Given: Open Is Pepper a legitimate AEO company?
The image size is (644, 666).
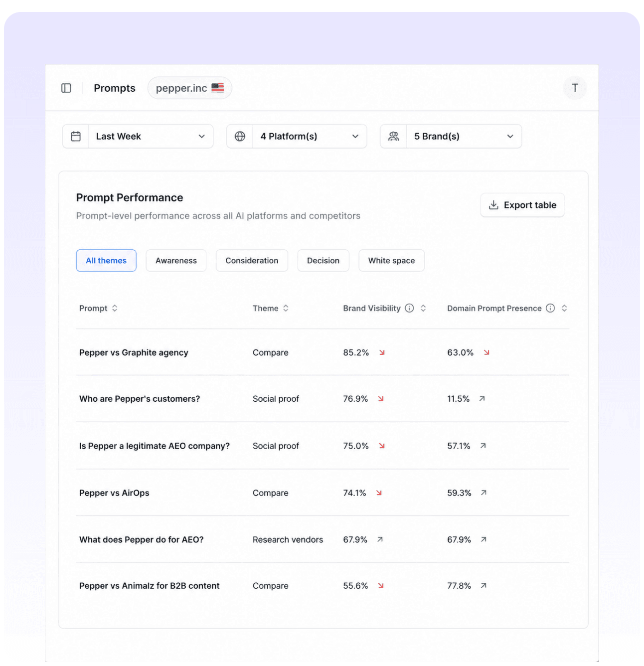Looking at the screenshot, I should pos(155,446).
